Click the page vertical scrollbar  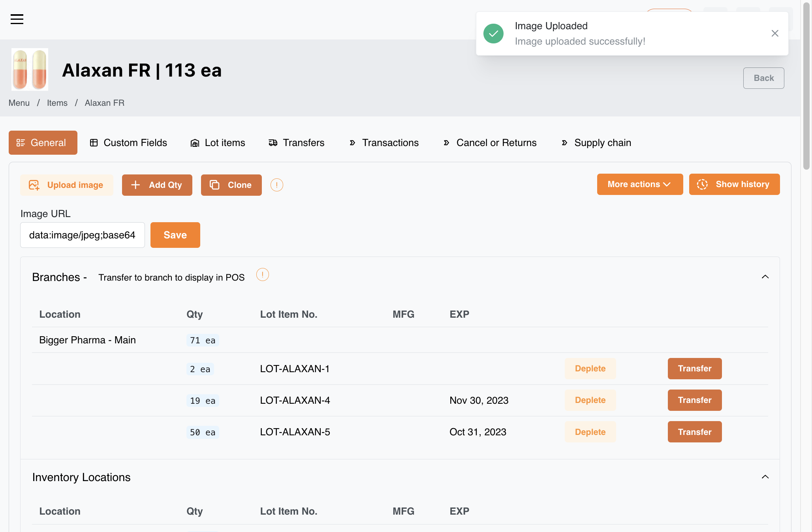[806, 86]
